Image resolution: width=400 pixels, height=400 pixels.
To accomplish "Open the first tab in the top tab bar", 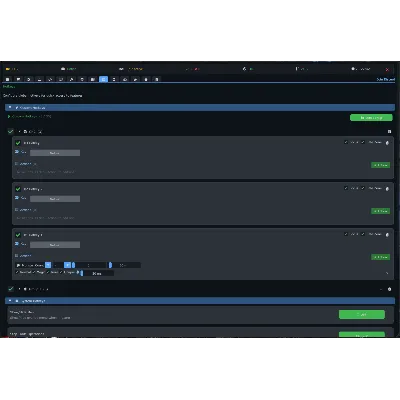I will (12, 69).
